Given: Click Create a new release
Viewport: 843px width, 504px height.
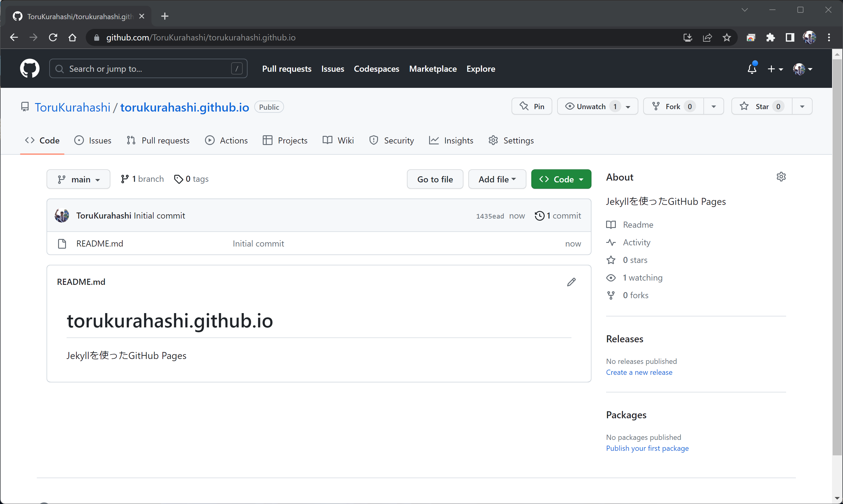Looking at the screenshot, I should pyautogui.click(x=639, y=372).
